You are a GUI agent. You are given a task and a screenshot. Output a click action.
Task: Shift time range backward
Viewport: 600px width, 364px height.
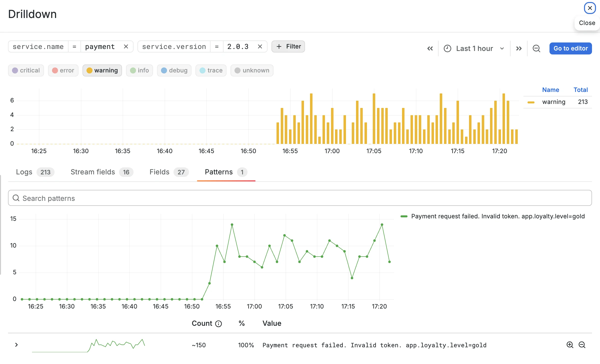coord(430,48)
